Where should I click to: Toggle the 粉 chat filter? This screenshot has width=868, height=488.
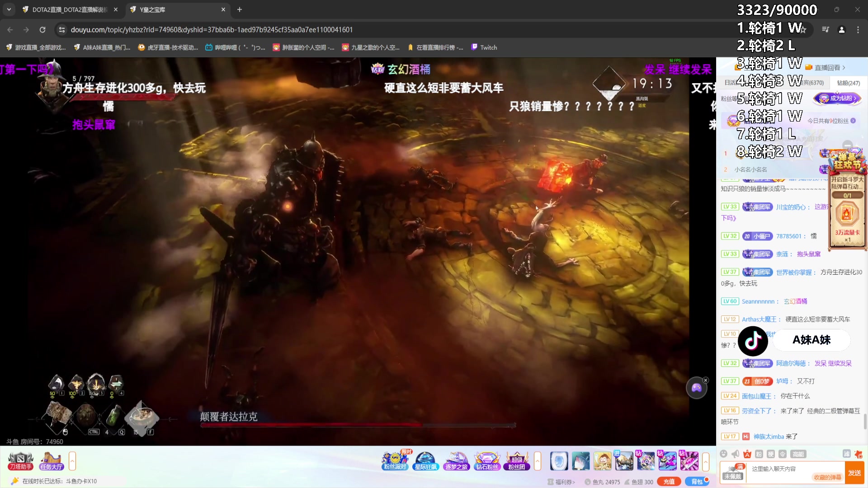(759, 455)
